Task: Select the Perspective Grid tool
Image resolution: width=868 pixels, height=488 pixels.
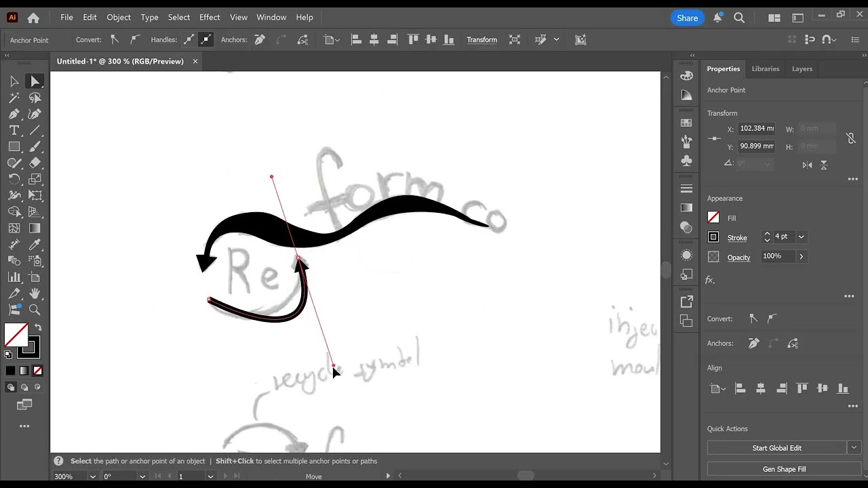Action: (x=35, y=211)
